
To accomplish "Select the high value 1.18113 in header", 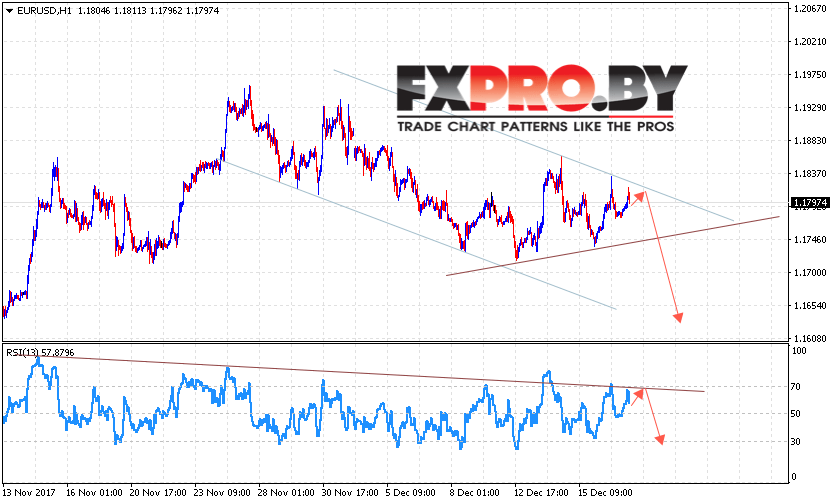I will pyautogui.click(x=130, y=11).
